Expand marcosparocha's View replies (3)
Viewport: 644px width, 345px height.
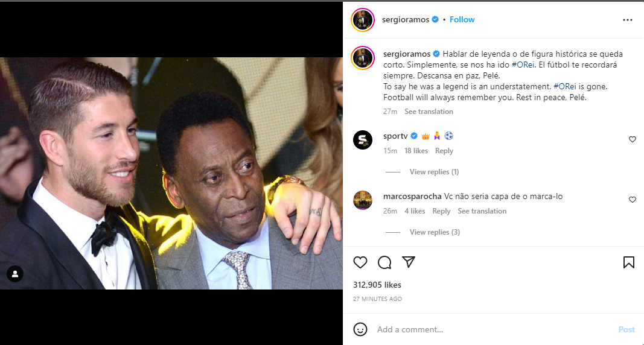(x=435, y=232)
